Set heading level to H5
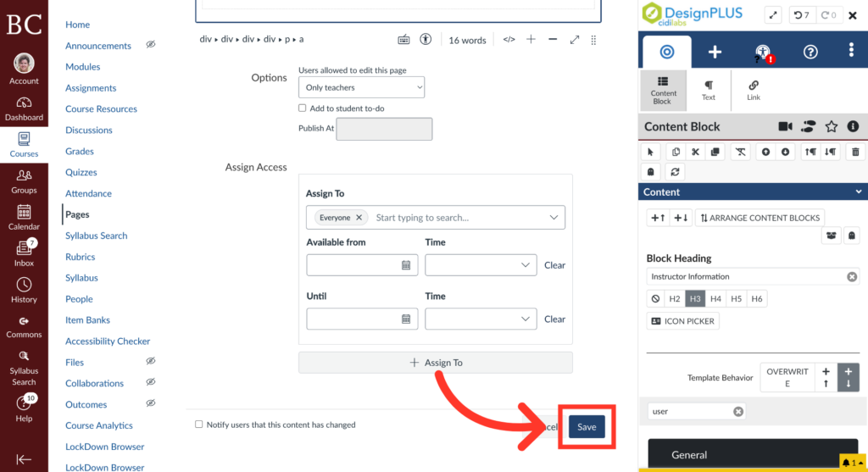Screen dimensions: 868x472 click(736, 299)
